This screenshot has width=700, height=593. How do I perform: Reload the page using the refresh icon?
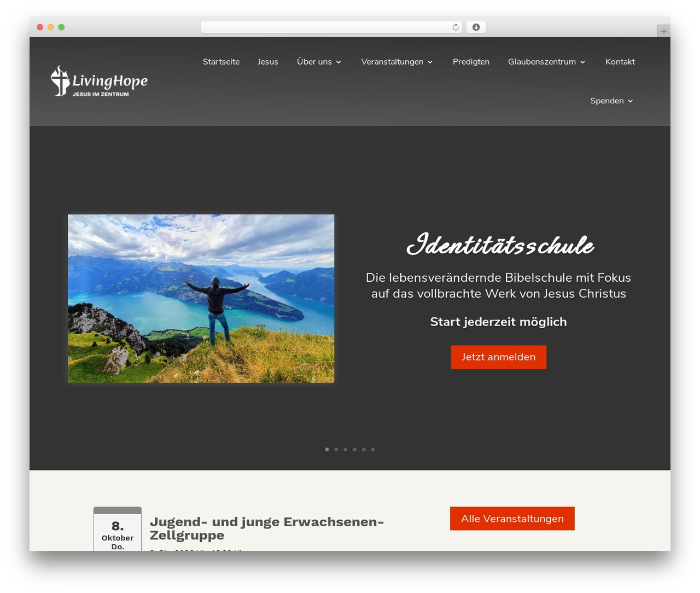[456, 27]
